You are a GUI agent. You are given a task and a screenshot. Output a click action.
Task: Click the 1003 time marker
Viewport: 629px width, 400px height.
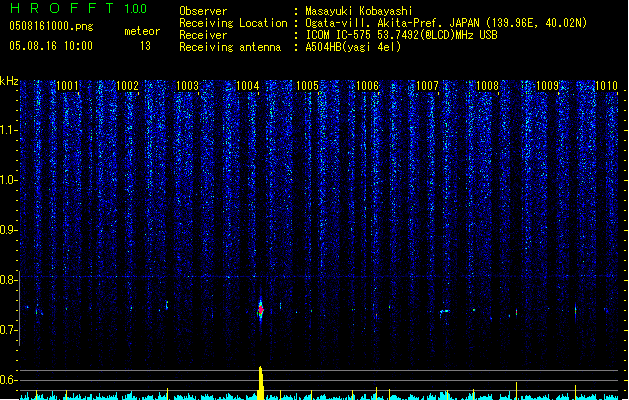188,86
